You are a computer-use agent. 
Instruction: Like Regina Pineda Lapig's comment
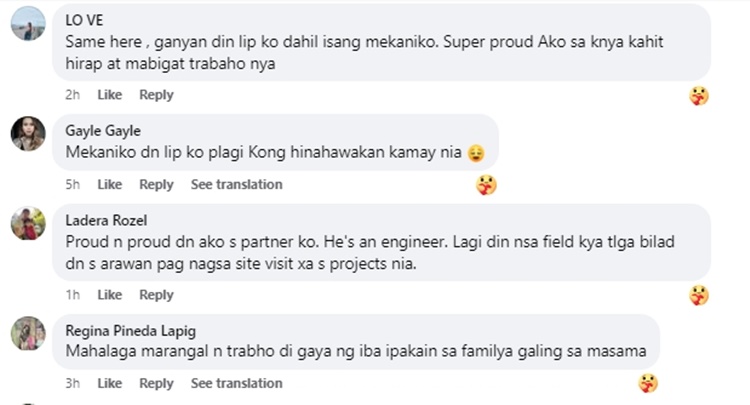point(110,383)
